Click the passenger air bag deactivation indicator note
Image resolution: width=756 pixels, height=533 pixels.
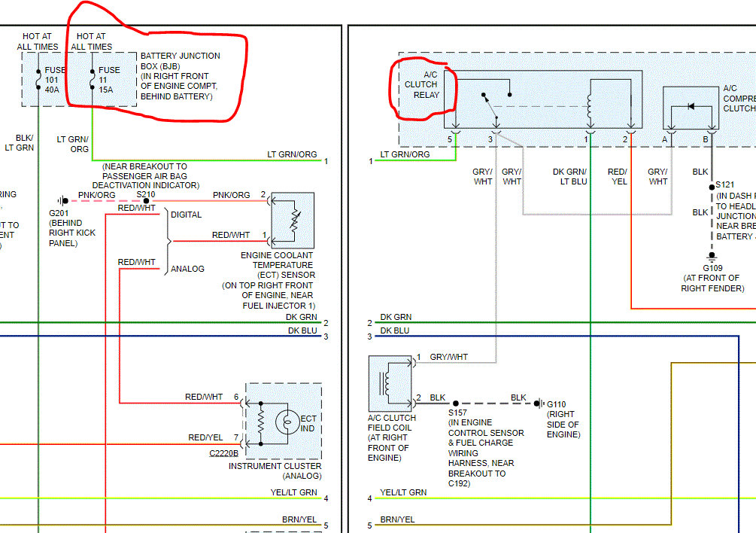[145, 176]
